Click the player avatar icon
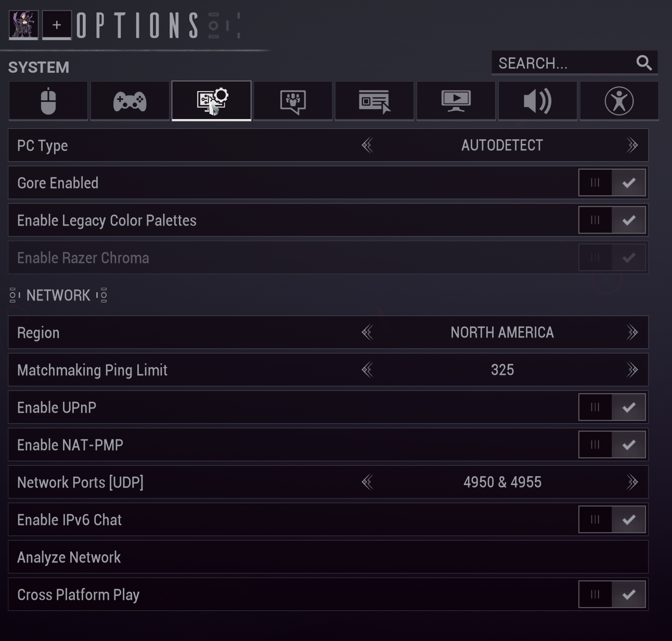 tap(23, 25)
